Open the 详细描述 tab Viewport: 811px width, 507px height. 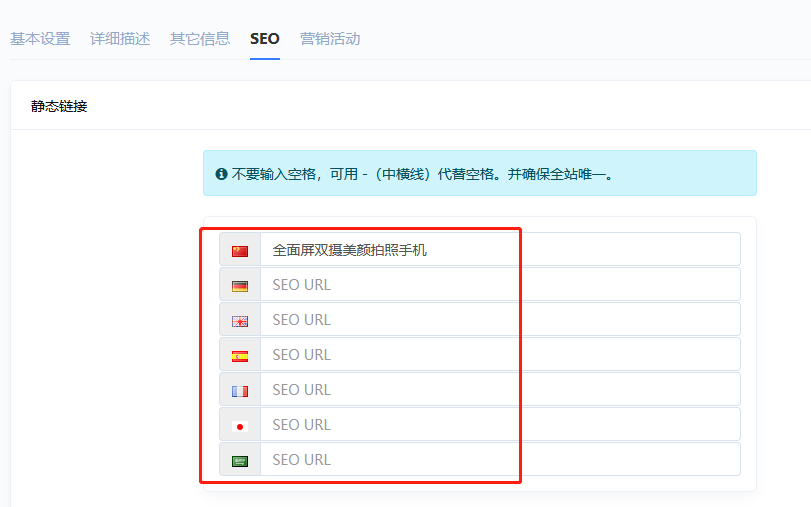(120, 39)
